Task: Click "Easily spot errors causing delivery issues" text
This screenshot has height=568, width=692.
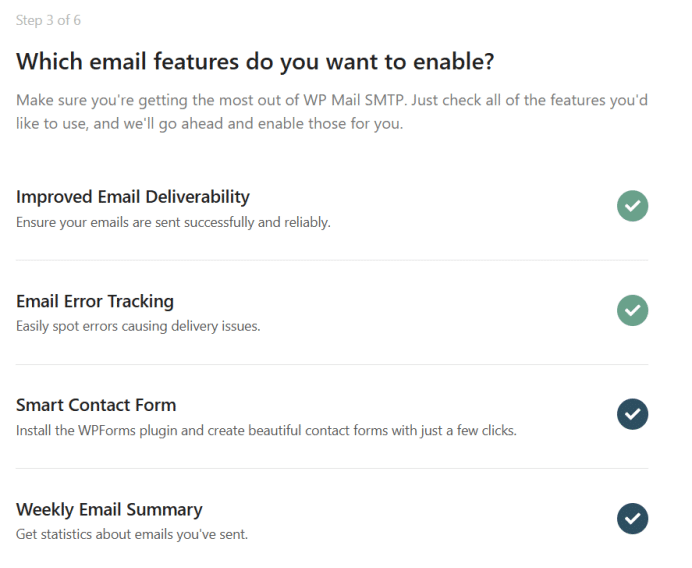Action: pyautogui.click(x=138, y=326)
